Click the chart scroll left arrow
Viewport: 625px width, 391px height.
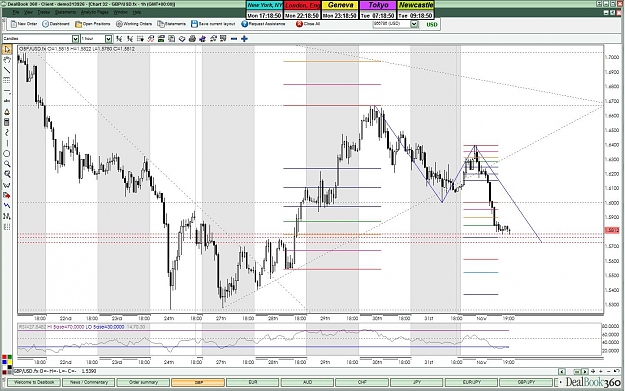[562, 371]
